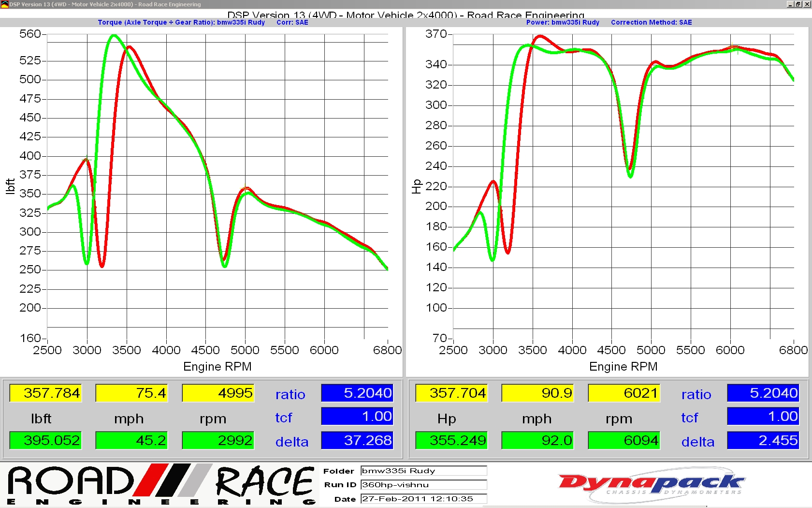Click the Run ID field 360hp-vishnu
Image resolution: width=812 pixels, height=508 pixels.
[423, 485]
